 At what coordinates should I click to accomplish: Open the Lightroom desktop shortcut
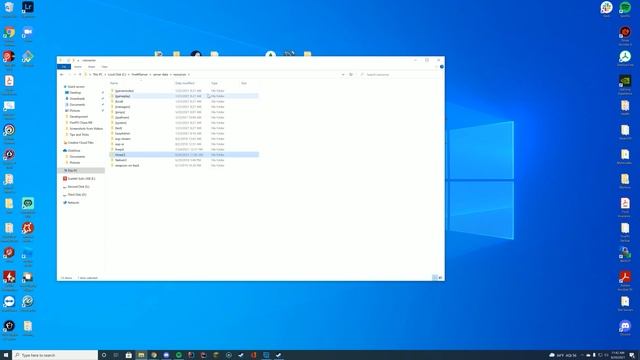coord(28,9)
